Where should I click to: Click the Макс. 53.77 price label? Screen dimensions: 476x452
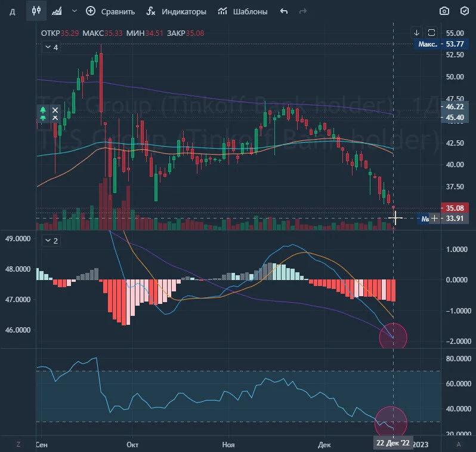tap(441, 44)
